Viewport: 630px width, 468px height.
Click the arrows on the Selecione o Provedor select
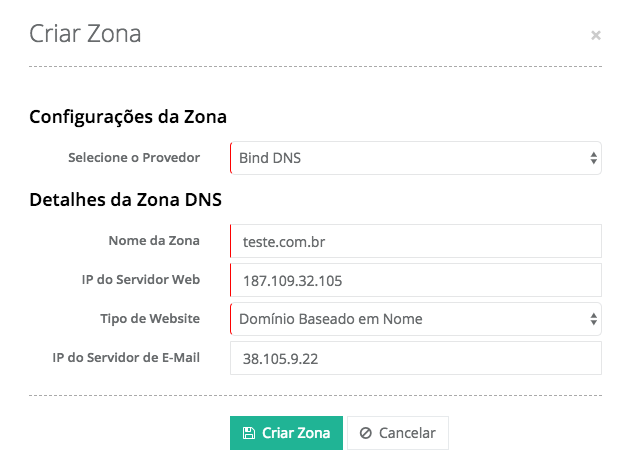tap(593, 158)
